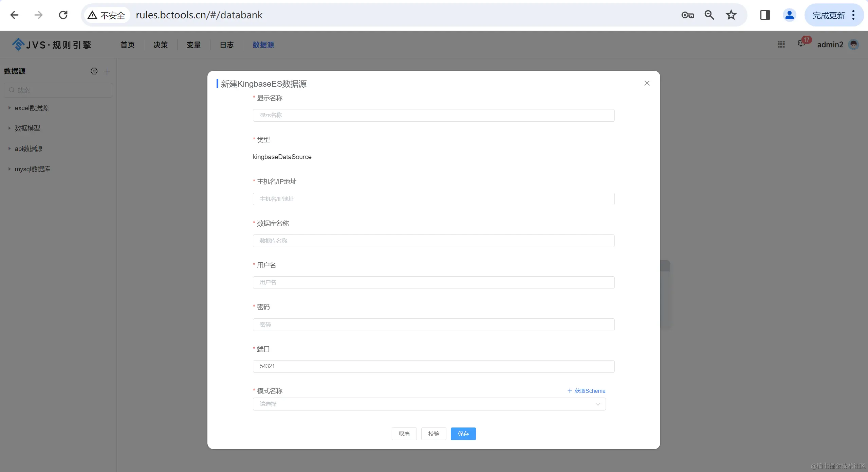Expand the mysql数据库 tree node

click(x=10, y=169)
